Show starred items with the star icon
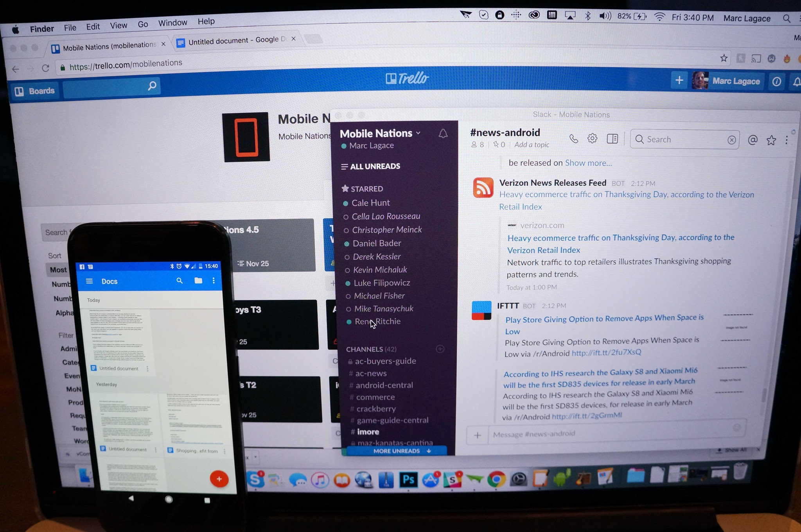 point(771,140)
